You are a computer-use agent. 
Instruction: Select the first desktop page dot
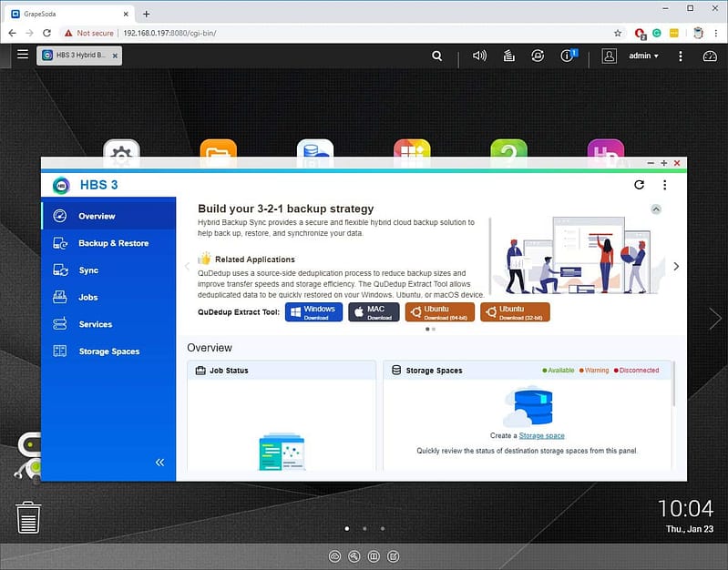click(347, 528)
